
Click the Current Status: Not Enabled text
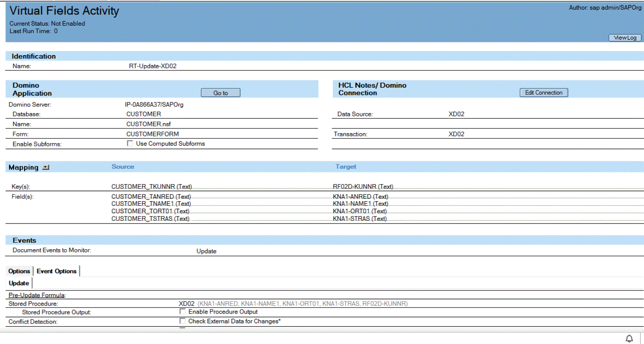click(x=47, y=24)
